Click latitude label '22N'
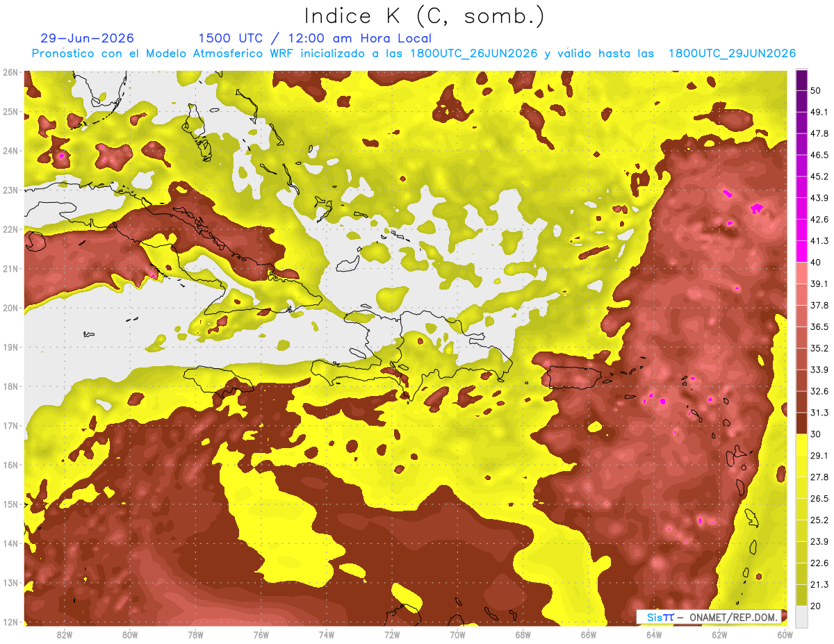The height and width of the screenshot is (644, 834). click(x=11, y=229)
